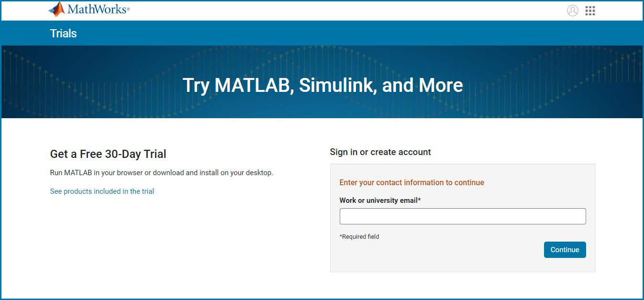Open the apps grid menu icon

pos(590,11)
